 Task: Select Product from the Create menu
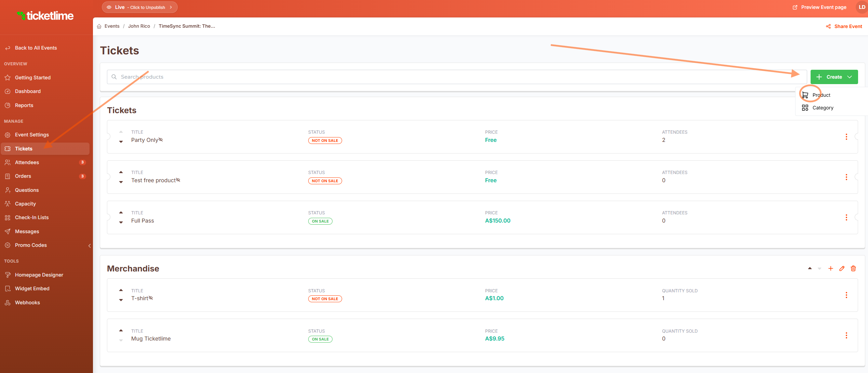tap(821, 95)
